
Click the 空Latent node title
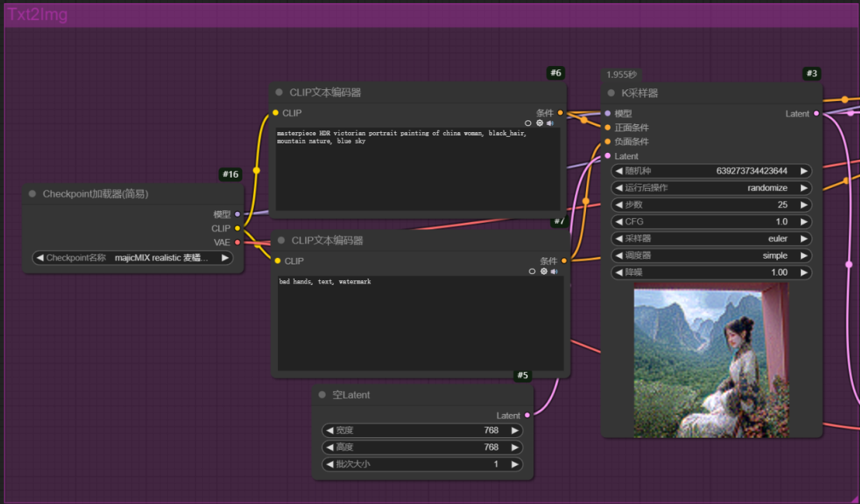point(351,395)
